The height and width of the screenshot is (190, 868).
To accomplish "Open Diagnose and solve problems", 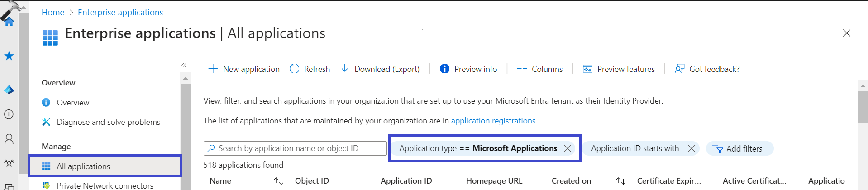I will point(108,122).
